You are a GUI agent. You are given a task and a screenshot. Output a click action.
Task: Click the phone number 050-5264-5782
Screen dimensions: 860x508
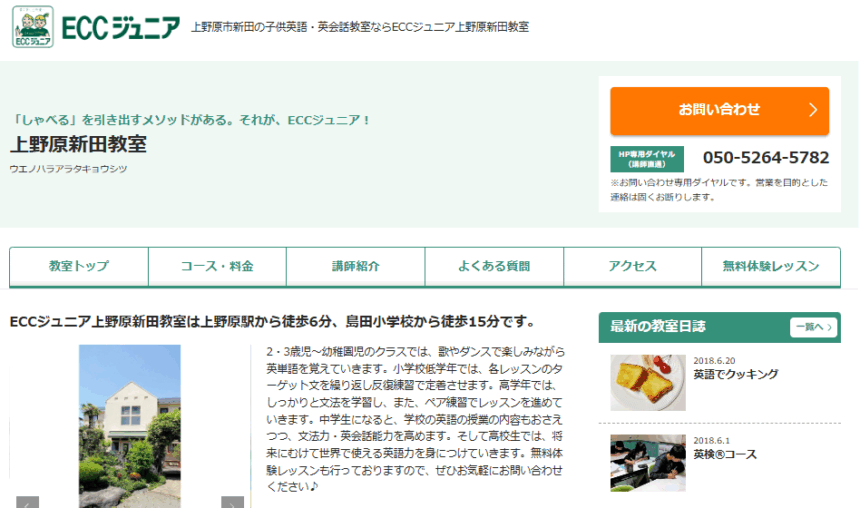pyautogui.click(x=765, y=158)
